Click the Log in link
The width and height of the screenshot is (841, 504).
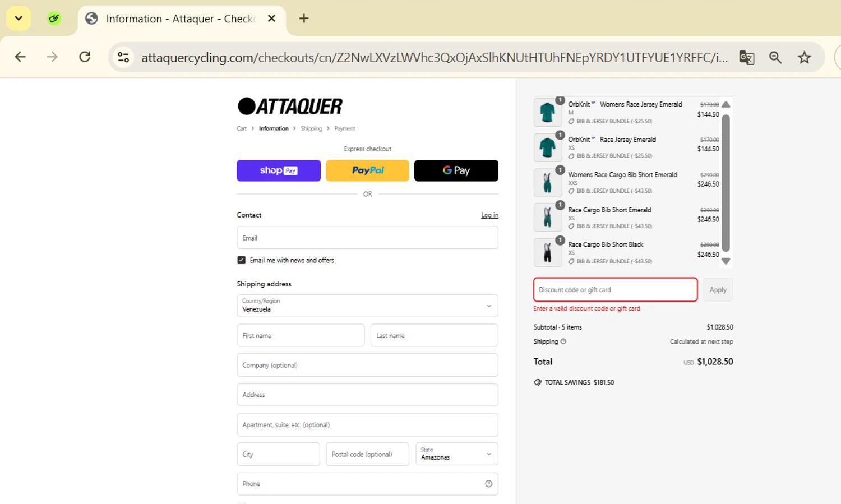point(489,215)
